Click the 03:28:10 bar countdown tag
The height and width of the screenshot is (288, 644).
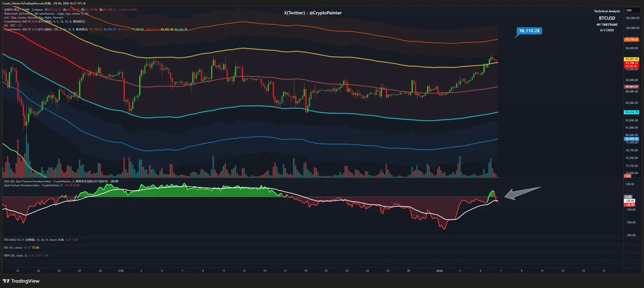tap(631, 66)
